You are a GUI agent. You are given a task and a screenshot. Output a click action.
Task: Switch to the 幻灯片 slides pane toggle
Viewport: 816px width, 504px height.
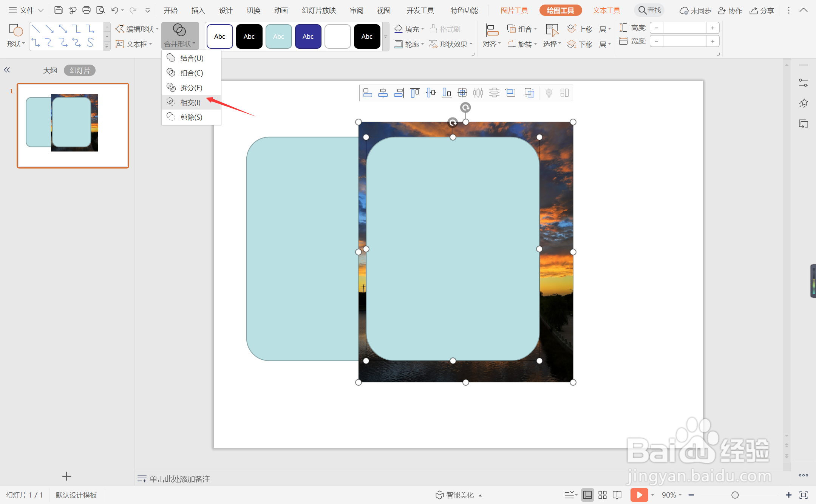tap(80, 70)
